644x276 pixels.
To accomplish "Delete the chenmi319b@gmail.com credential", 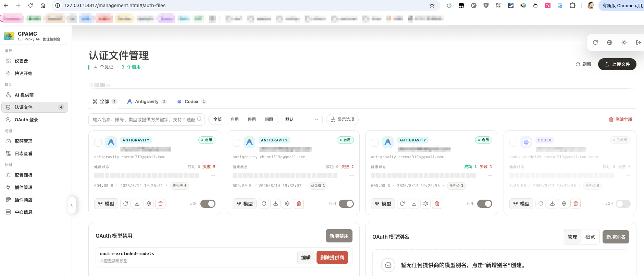I will (437, 204).
